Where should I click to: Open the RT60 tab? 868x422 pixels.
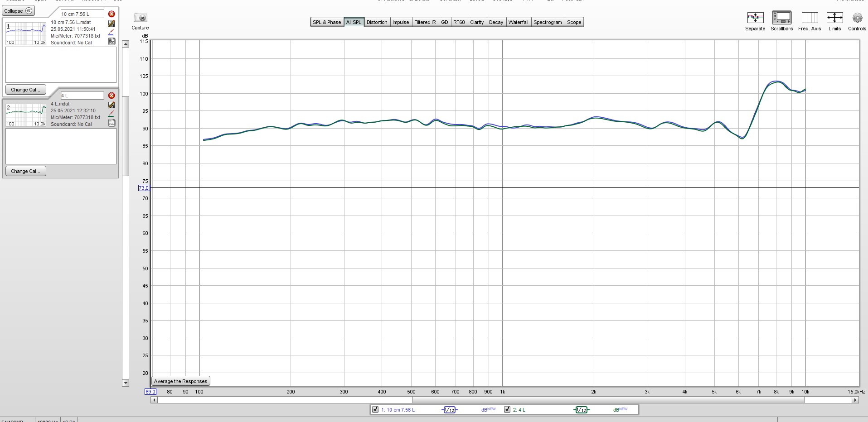pyautogui.click(x=459, y=22)
